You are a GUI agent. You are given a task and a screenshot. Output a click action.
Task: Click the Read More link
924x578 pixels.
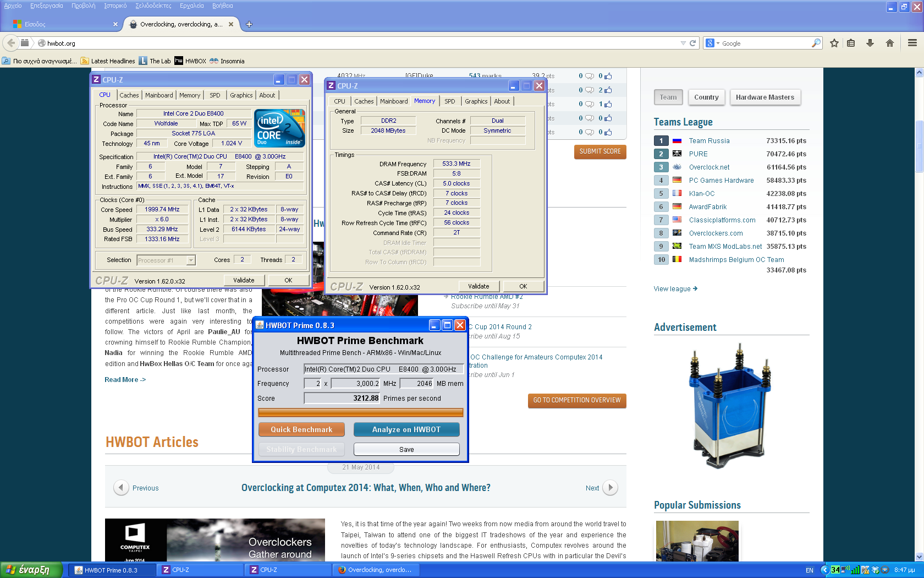(x=125, y=380)
